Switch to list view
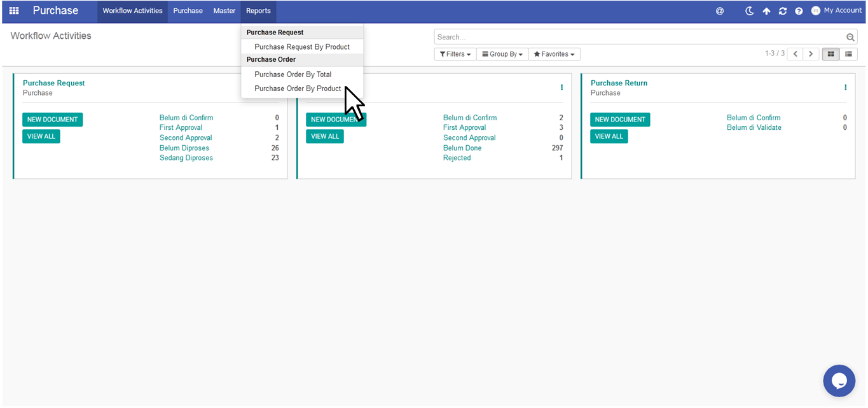The height and width of the screenshot is (408, 868). [848, 54]
